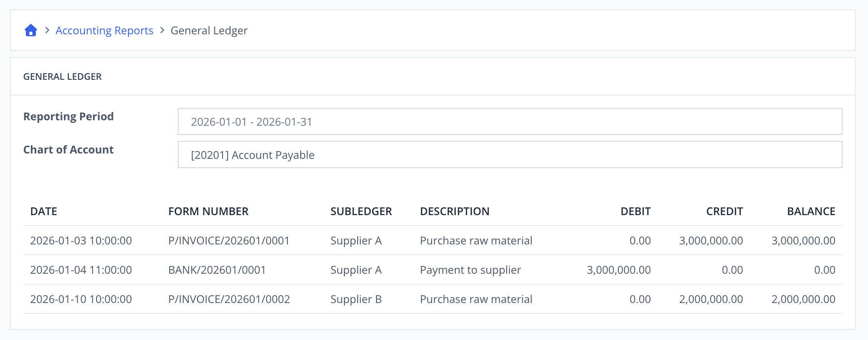Click the 2,000,000.00 balance in last row
The height and width of the screenshot is (340, 868).
(x=803, y=299)
